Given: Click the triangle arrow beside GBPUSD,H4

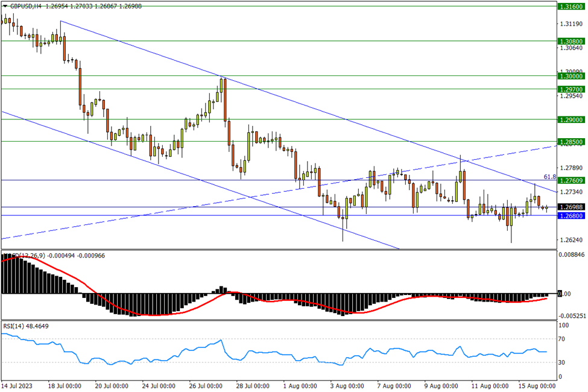Looking at the screenshot, I should pyautogui.click(x=5, y=4).
